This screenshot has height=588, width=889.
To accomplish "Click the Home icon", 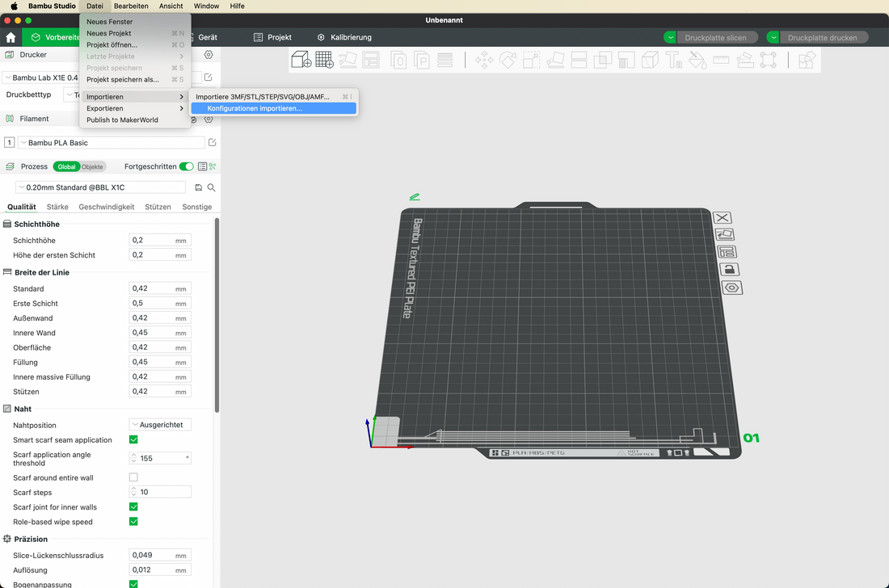I will coord(11,37).
